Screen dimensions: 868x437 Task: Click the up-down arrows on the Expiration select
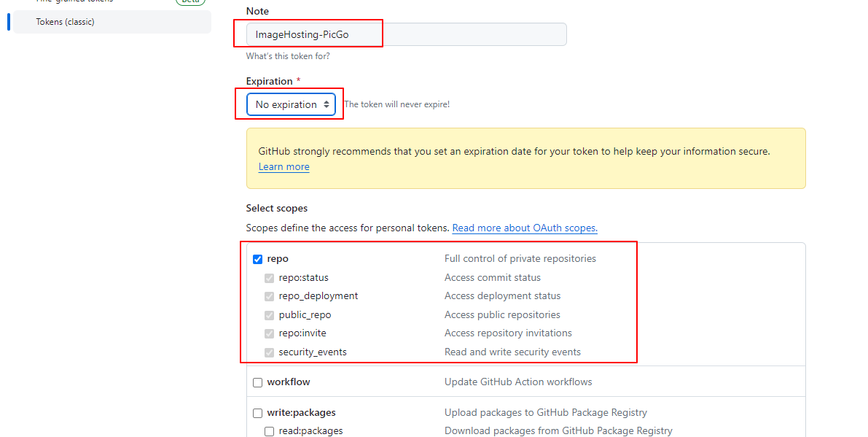point(327,104)
